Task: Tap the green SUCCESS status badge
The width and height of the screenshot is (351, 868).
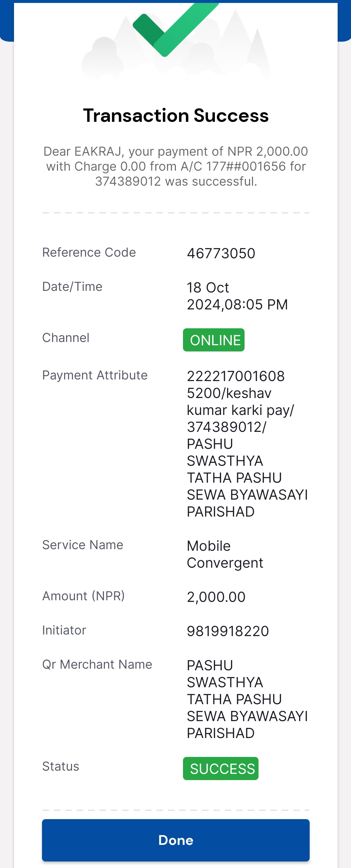Action: [221, 769]
